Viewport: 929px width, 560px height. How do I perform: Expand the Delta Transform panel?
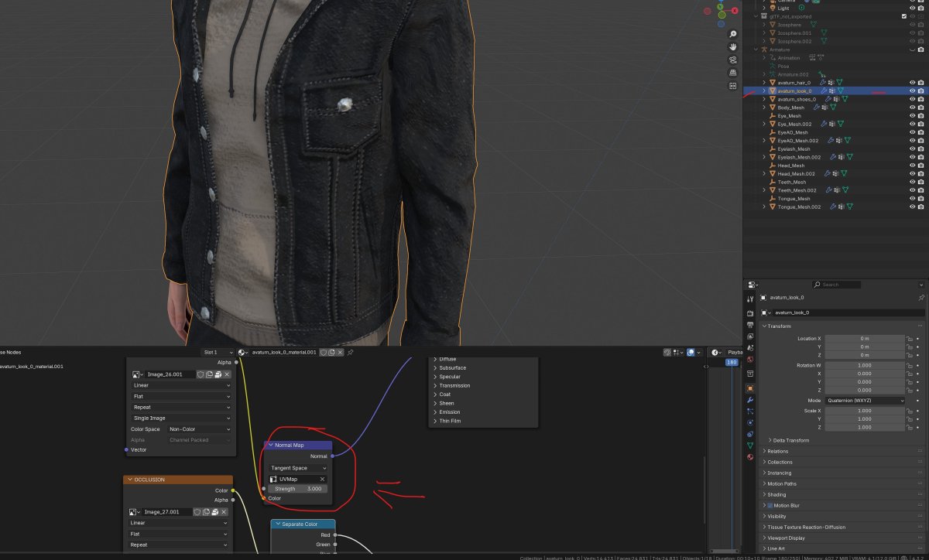point(790,440)
